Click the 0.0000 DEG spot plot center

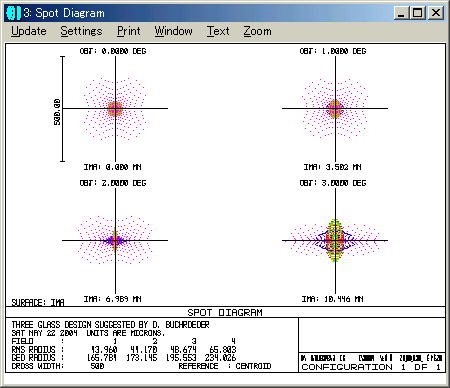[x=115, y=109]
